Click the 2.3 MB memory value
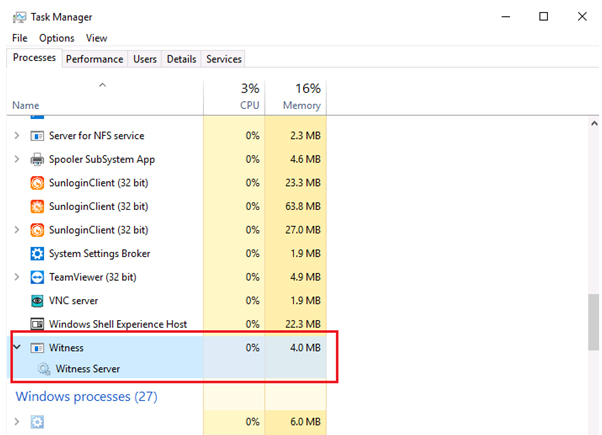The image size is (602, 435). [305, 136]
